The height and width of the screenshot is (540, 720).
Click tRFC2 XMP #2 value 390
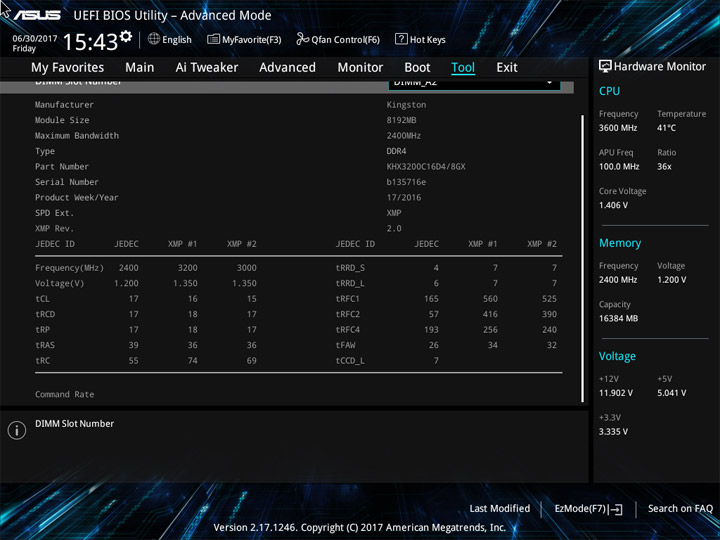pos(549,314)
